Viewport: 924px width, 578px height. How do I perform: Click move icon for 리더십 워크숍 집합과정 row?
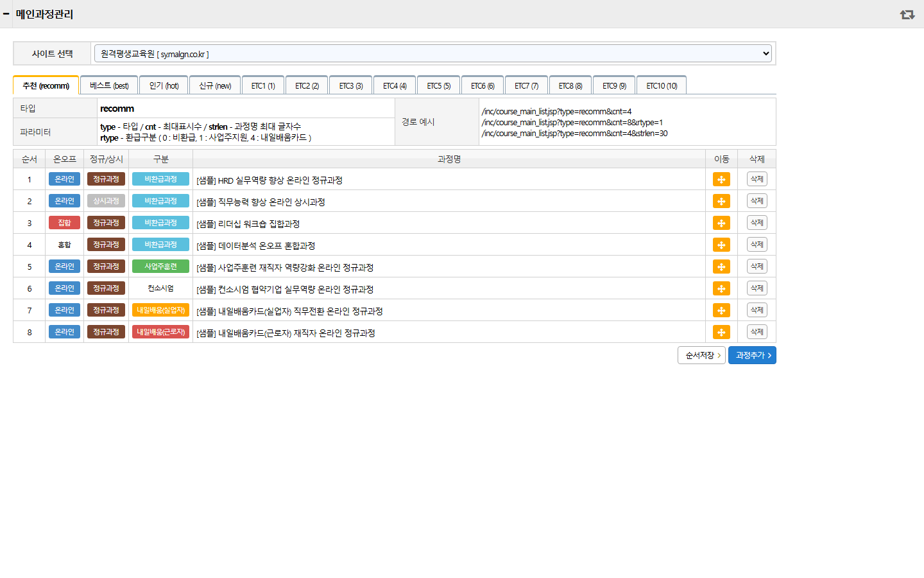pos(721,223)
